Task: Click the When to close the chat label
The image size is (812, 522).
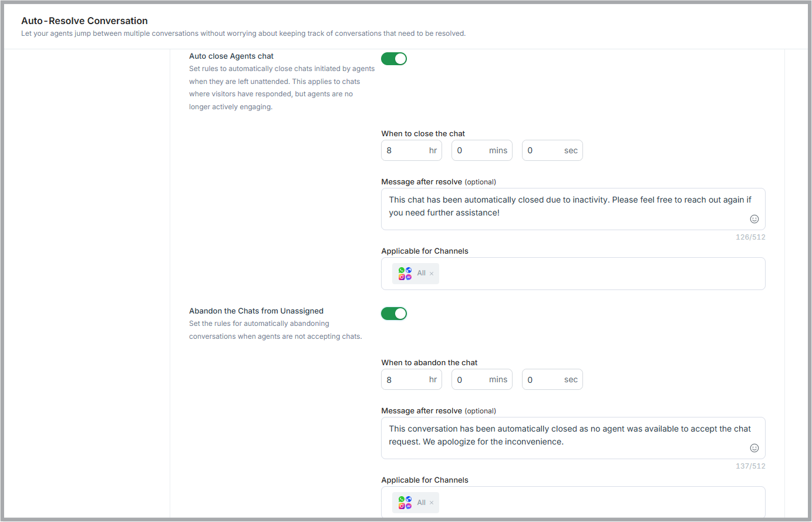Action: [423, 134]
